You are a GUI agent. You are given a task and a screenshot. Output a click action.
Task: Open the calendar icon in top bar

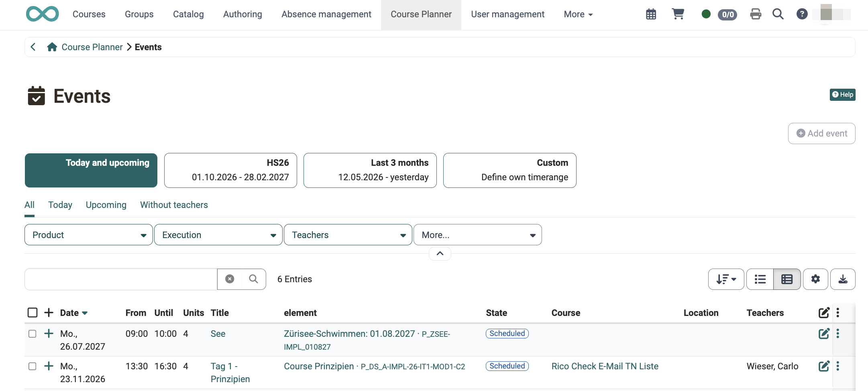(651, 14)
